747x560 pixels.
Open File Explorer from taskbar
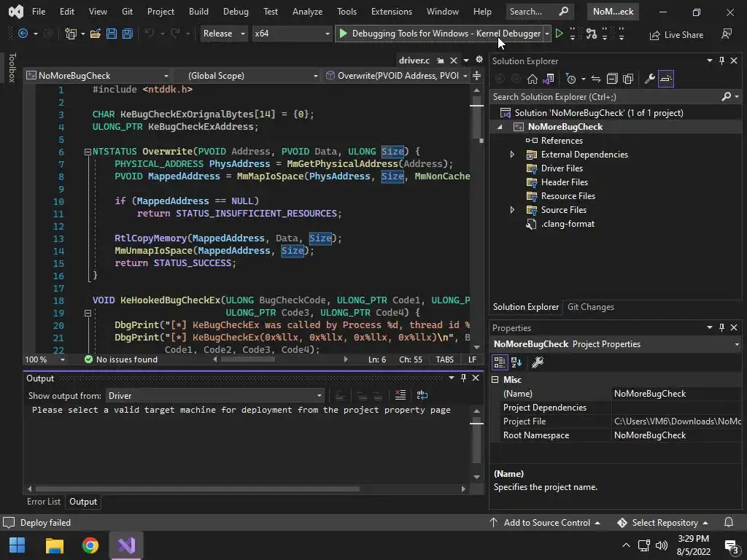pyautogui.click(x=54, y=545)
